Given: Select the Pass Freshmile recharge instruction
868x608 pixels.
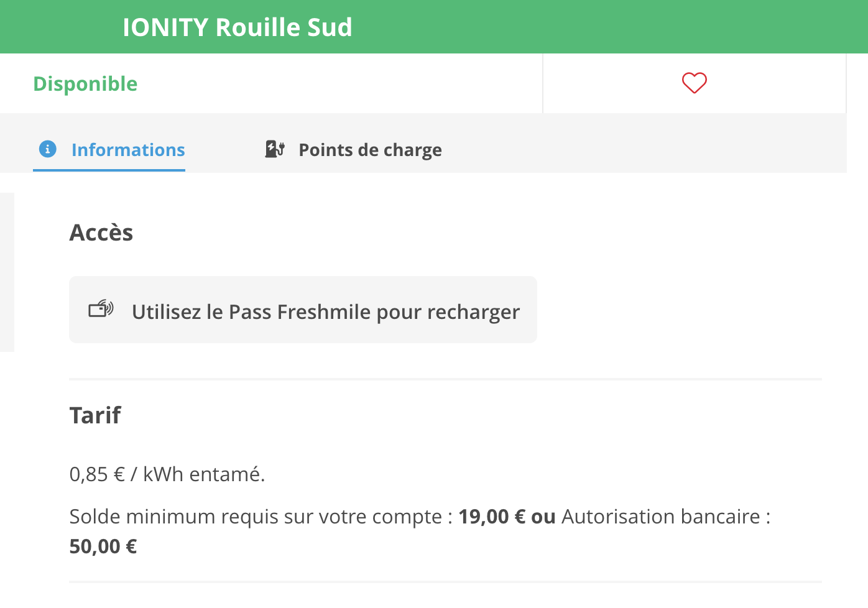Looking at the screenshot, I should tap(303, 310).
